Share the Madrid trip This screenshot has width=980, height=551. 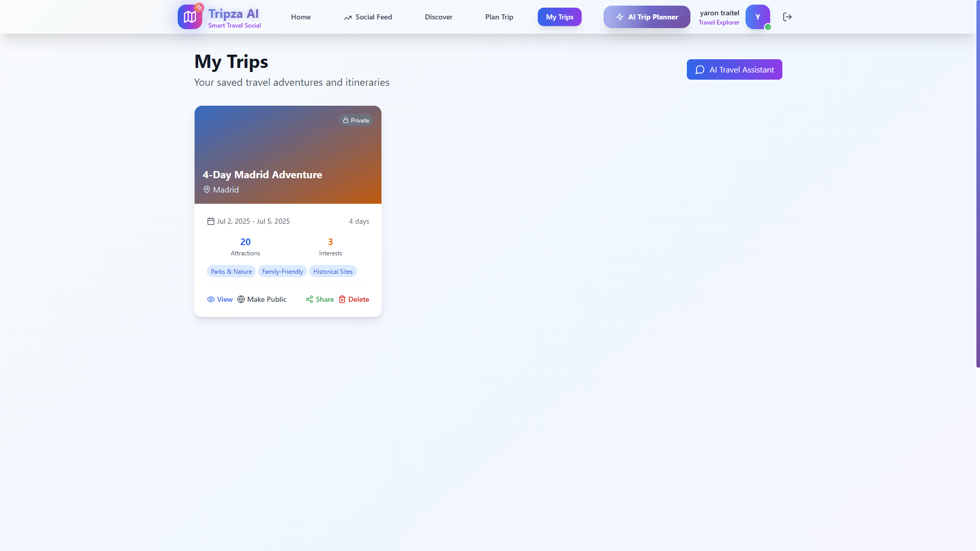320,299
